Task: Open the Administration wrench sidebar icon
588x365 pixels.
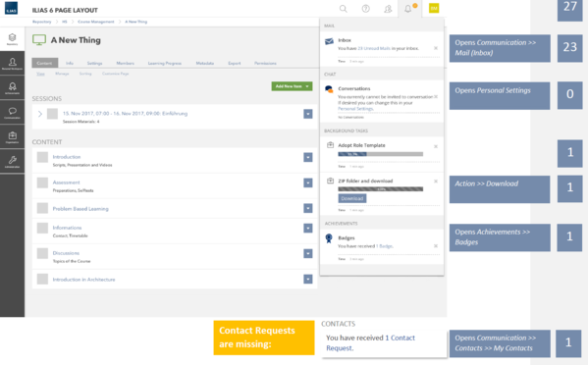Action: point(12,162)
